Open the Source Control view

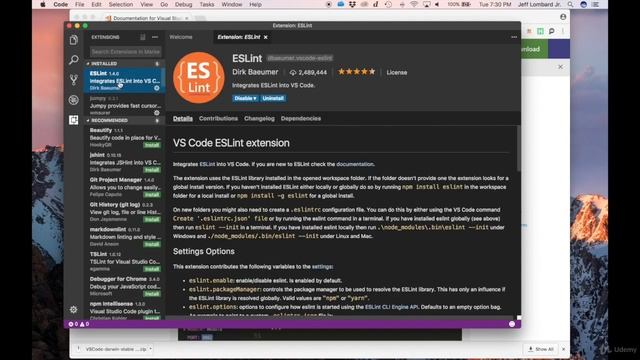pos(73,80)
